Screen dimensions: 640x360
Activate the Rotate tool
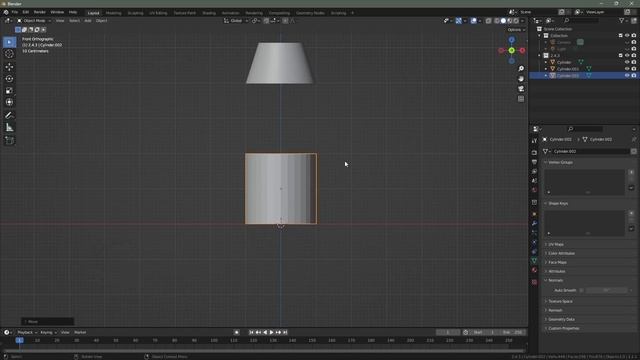(x=9, y=79)
